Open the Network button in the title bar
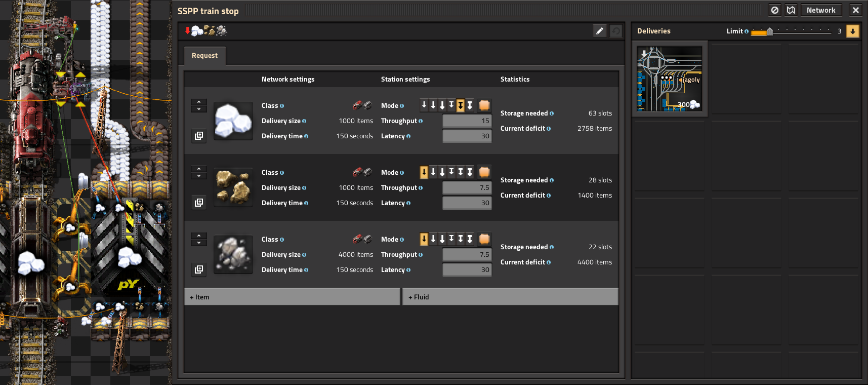This screenshot has width=868, height=385. (821, 10)
